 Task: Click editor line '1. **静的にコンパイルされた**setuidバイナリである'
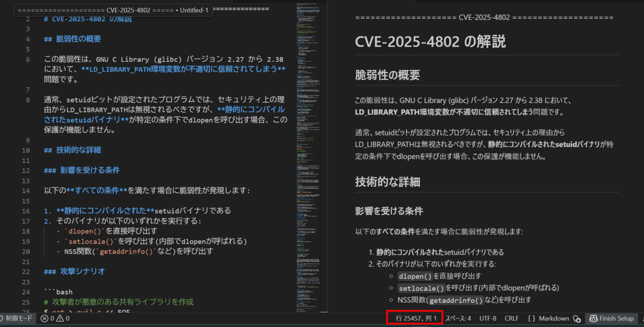[137, 210]
